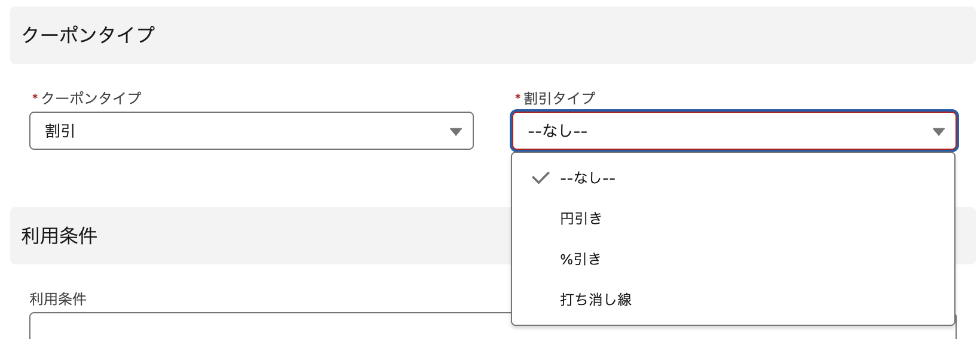The image size is (980, 339).
Task: Click the クーポンタイプ field label
Action: pyautogui.click(x=91, y=98)
